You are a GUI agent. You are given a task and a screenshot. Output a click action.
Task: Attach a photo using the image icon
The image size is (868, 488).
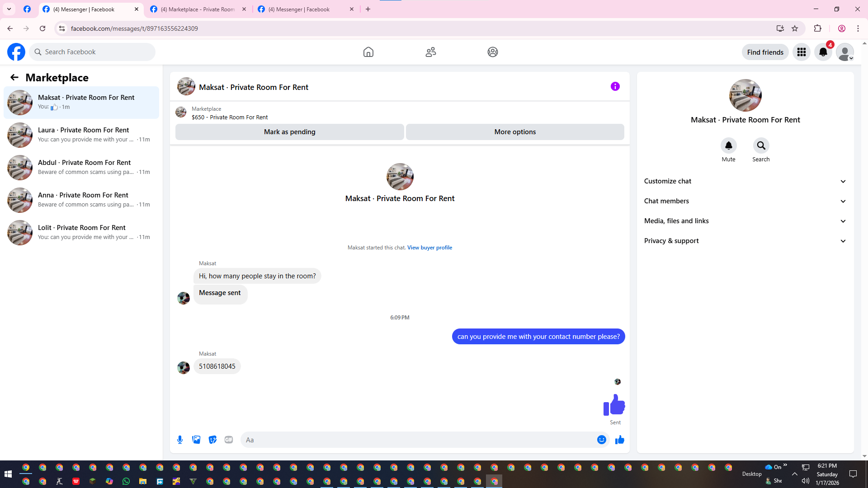click(196, 440)
